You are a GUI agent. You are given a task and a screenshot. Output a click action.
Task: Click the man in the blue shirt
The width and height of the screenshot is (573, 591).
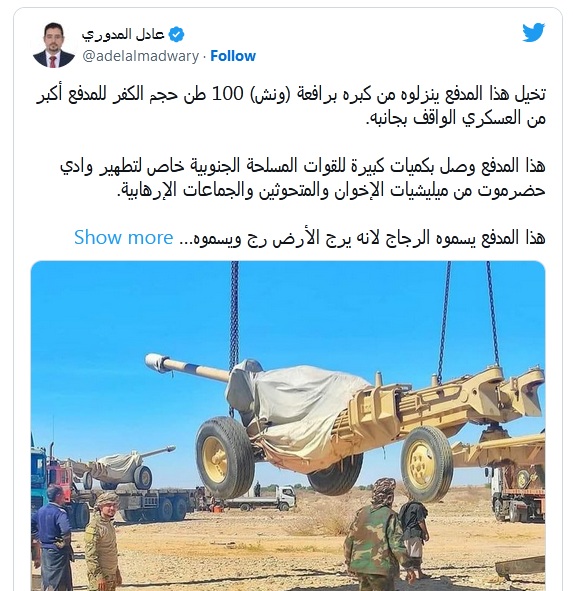(x=52, y=539)
